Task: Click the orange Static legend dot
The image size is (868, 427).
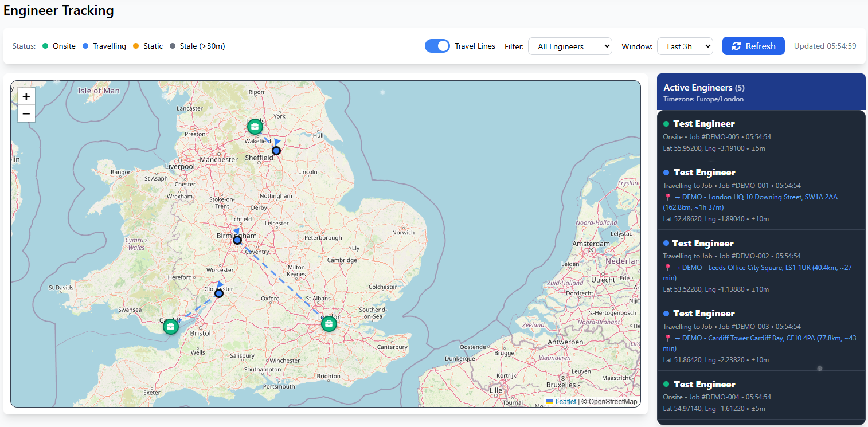Action: click(x=136, y=46)
